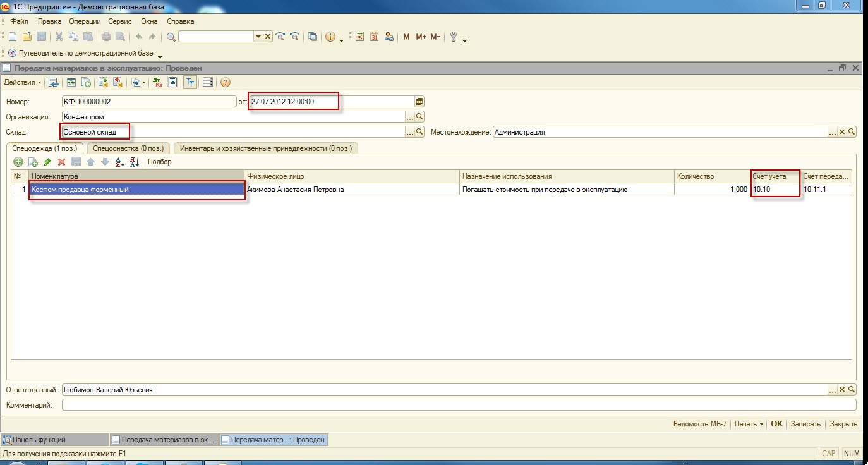Open the wrench settings icon
Screen dimensions: 868x465
point(453,37)
